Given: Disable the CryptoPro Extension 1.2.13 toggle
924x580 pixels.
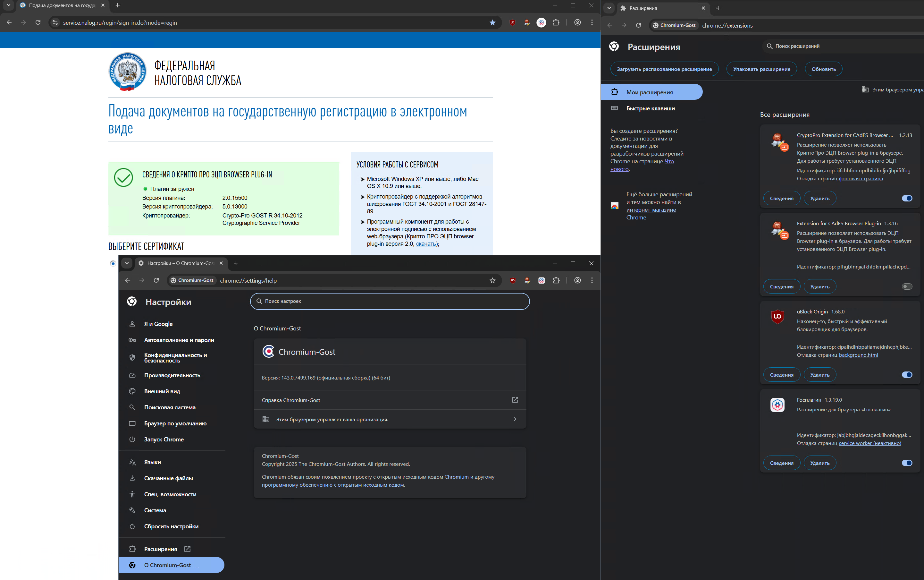Looking at the screenshot, I should point(907,198).
